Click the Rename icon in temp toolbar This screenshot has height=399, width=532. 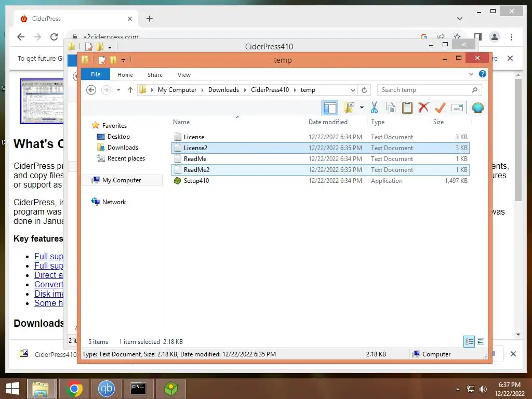457,108
